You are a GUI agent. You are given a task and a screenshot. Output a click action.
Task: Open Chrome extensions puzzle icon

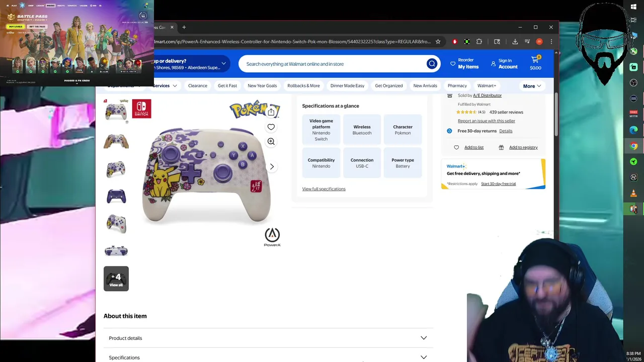pyautogui.click(x=479, y=42)
